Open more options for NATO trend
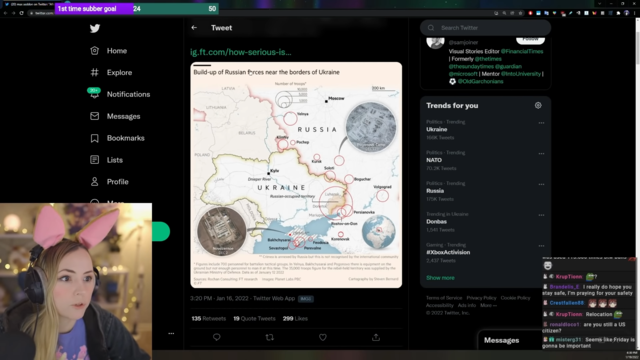Viewport: 640px width, 360px height. click(x=541, y=153)
